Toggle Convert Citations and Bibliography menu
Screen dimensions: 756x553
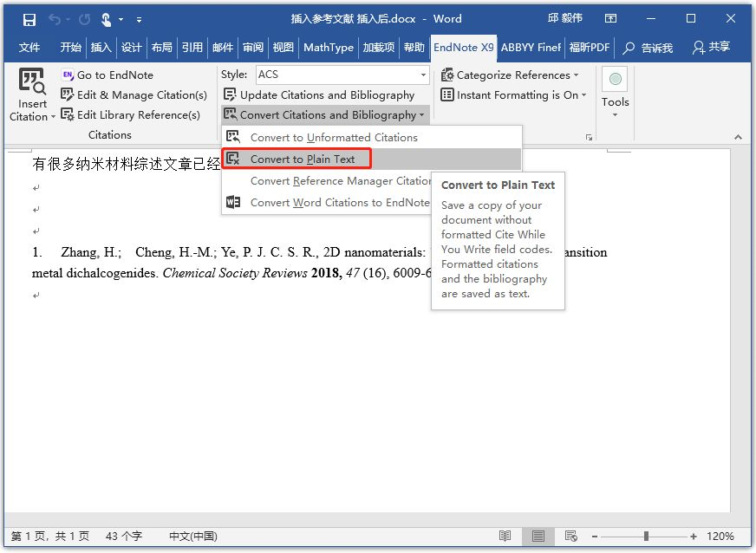pos(324,114)
